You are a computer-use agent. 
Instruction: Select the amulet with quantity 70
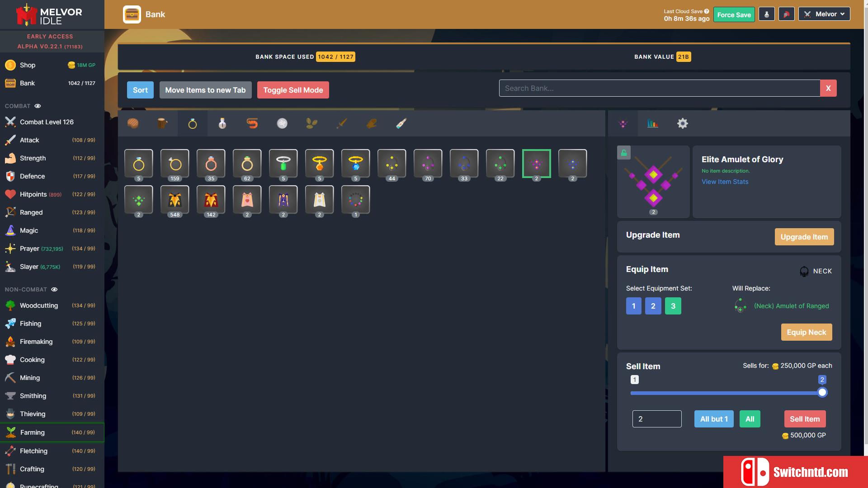[428, 164]
